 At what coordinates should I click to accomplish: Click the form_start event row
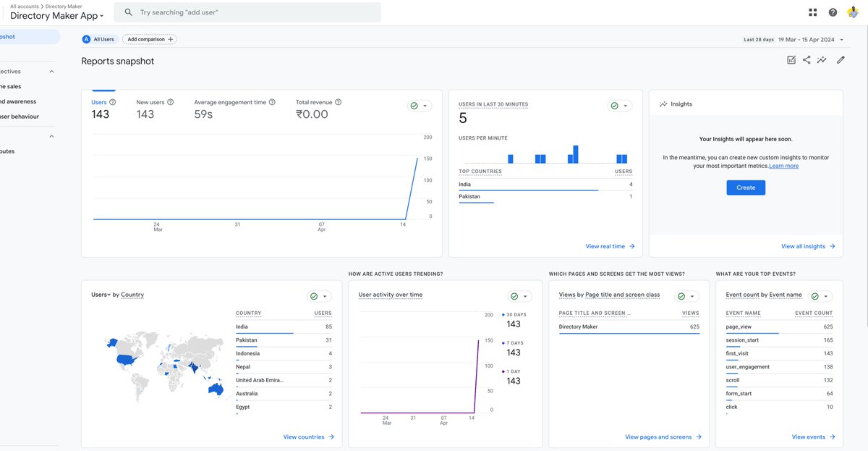coord(779,394)
